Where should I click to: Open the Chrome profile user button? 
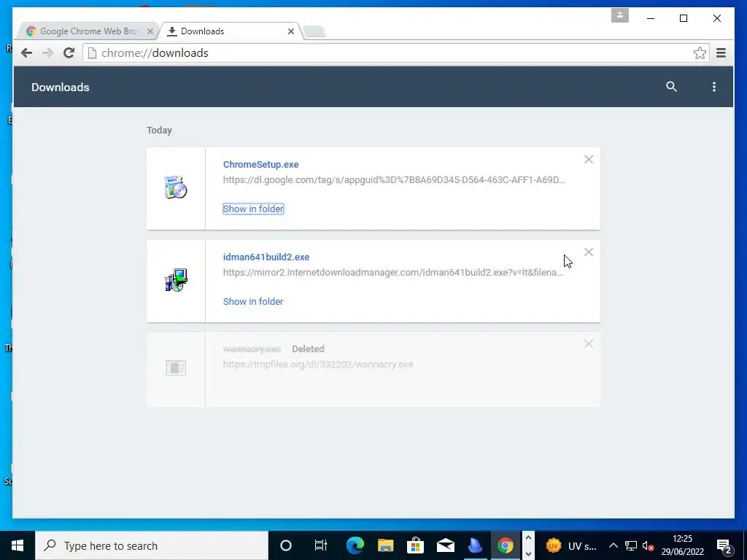coord(620,15)
